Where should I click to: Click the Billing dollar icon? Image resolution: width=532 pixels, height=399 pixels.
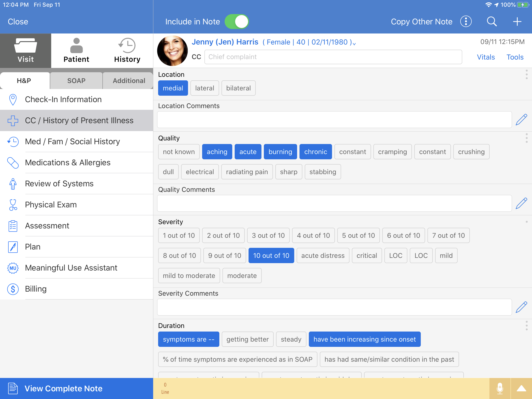[x=13, y=289]
